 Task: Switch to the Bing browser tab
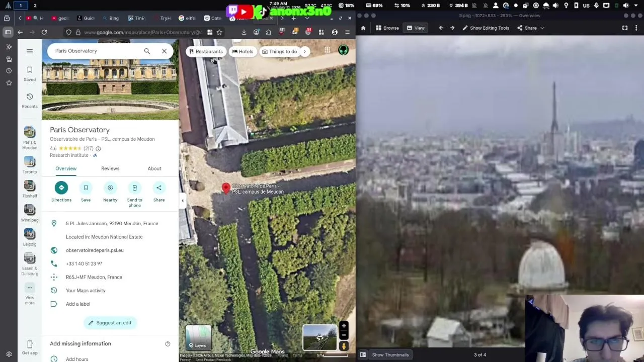click(111, 18)
